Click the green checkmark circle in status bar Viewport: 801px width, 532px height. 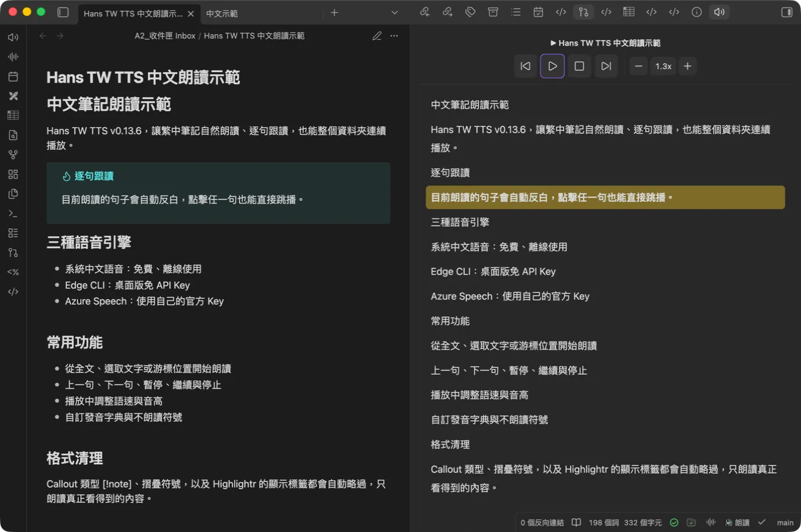coord(674,523)
